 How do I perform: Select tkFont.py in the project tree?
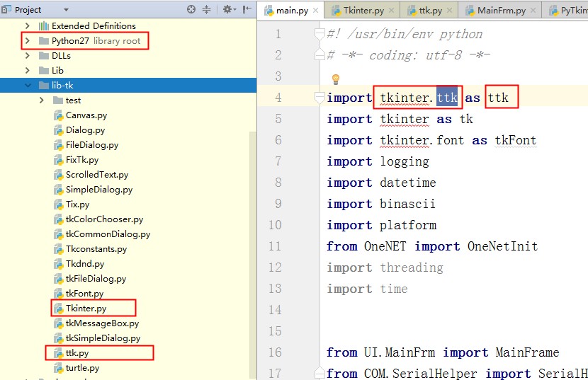(x=84, y=294)
